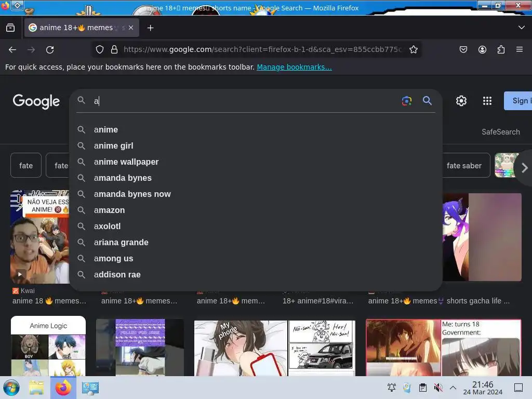This screenshot has width=532, height=399.
Task: Click the Manage bookmarks link
Action: (294, 67)
